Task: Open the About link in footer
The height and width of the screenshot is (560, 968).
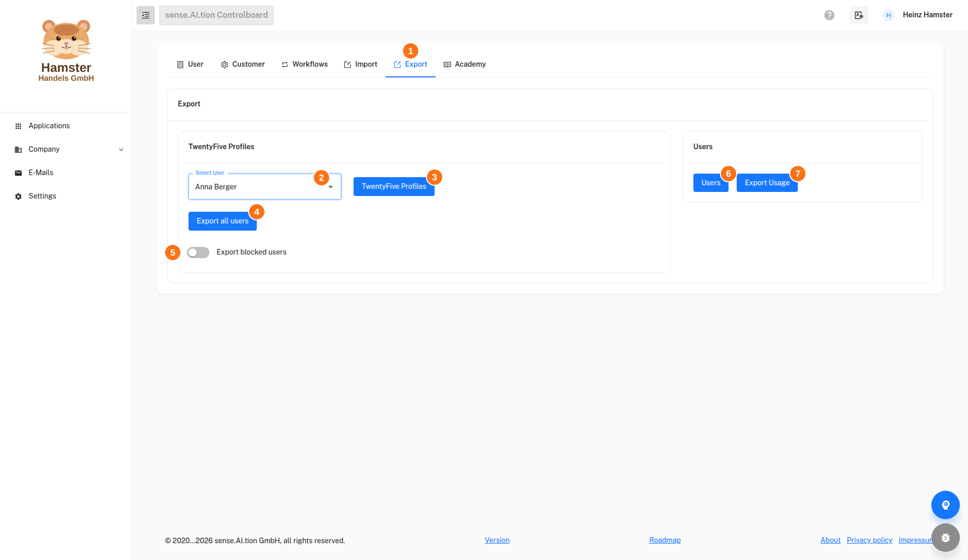Action: tap(830, 541)
